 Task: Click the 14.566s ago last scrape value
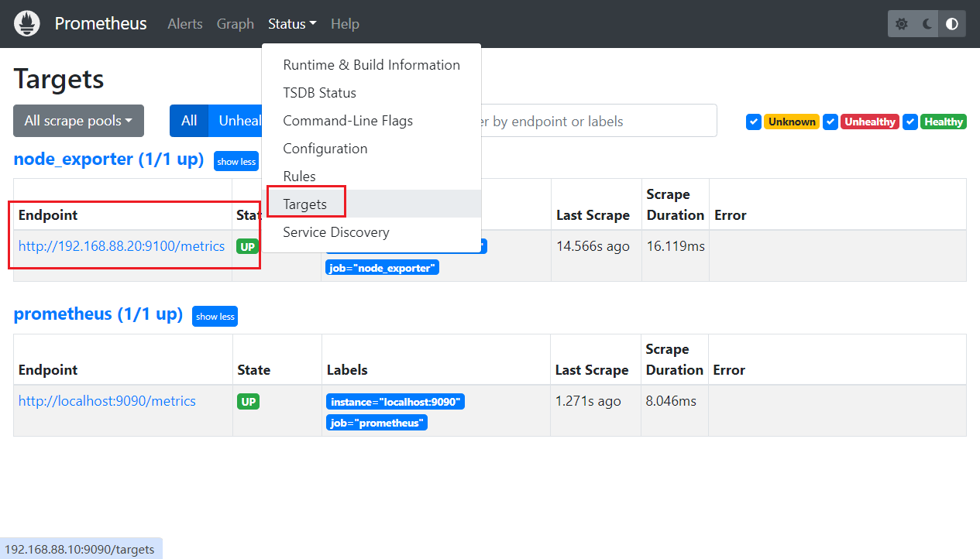click(x=593, y=246)
